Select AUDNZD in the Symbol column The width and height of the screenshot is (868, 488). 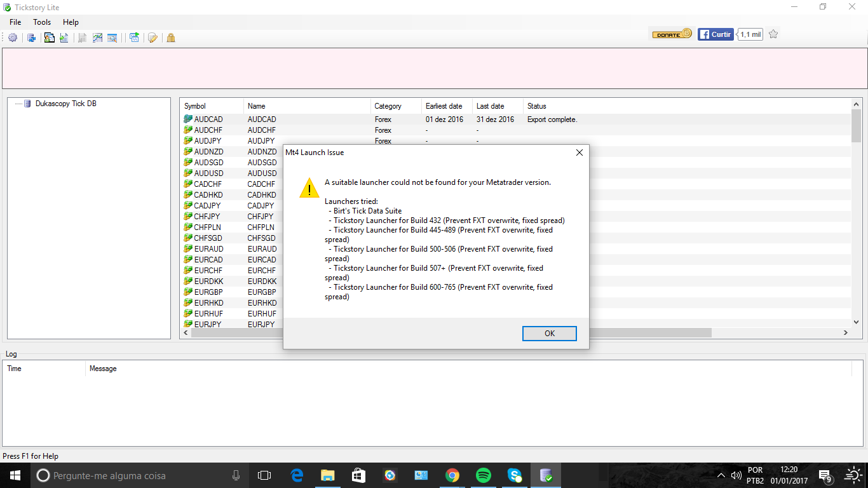208,152
